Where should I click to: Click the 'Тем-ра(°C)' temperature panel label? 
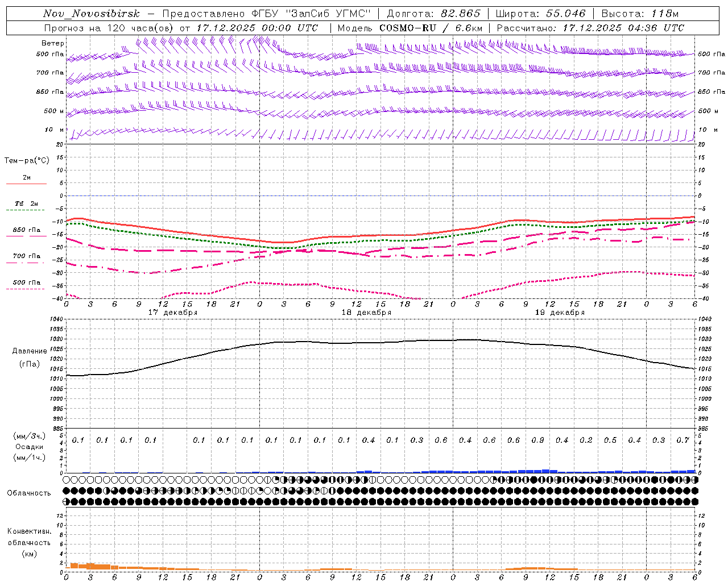tap(27, 161)
